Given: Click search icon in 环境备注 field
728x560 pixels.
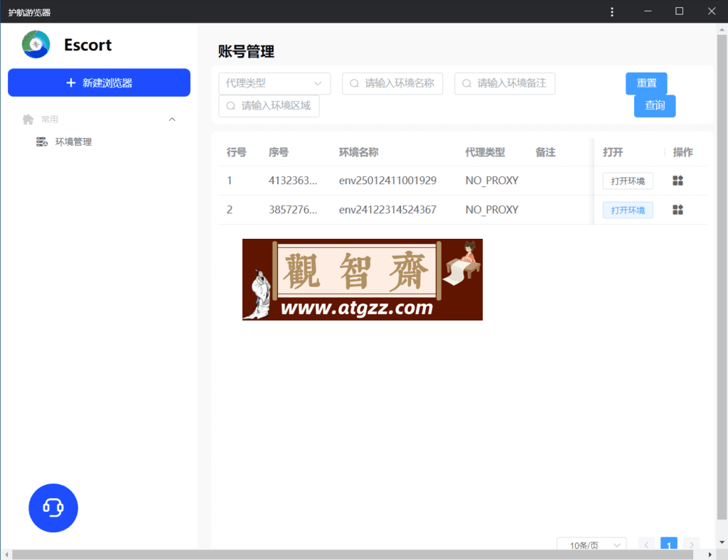Looking at the screenshot, I should 466,84.
